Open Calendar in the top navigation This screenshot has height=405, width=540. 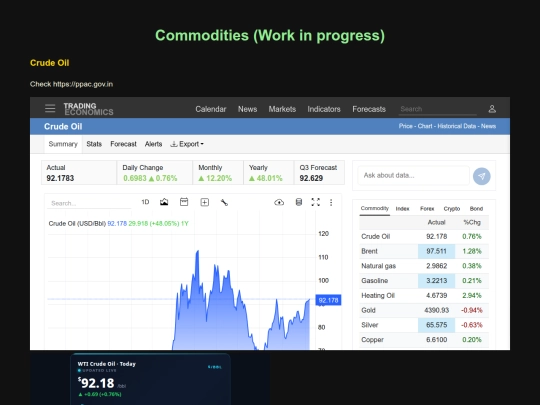click(x=211, y=109)
